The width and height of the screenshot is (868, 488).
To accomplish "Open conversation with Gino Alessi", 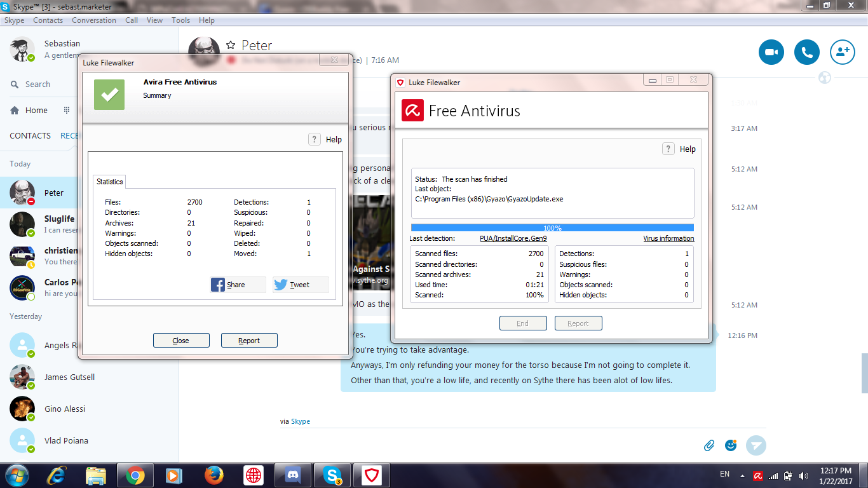I will pyautogui.click(x=89, y=409).
